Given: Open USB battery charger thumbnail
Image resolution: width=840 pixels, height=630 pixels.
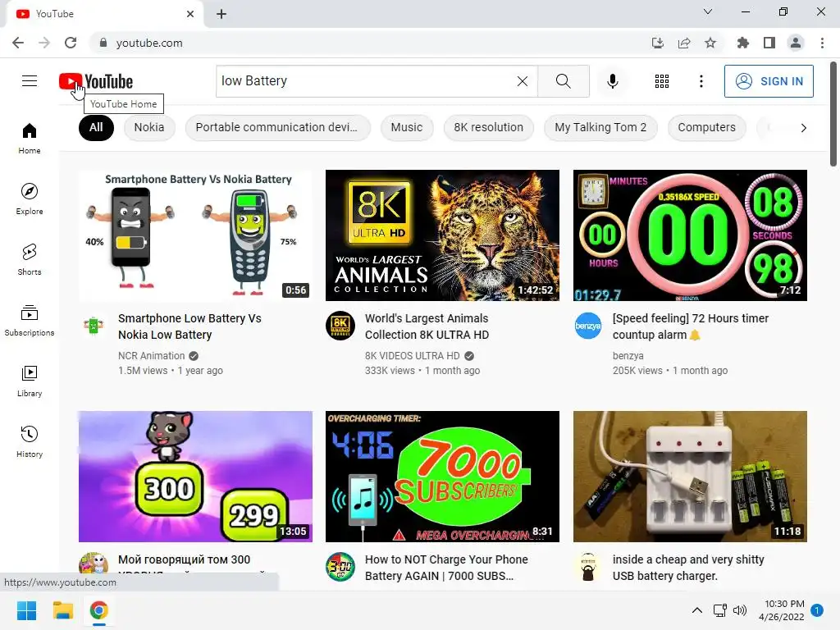Looking at the screenshot, I should [x=690, y=477].
